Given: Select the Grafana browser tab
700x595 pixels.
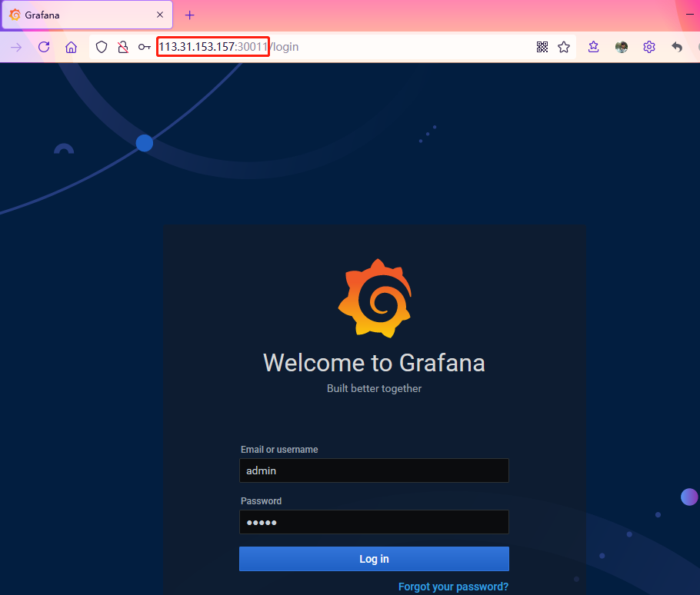Looking at the screenshot, I should [77, 15].
